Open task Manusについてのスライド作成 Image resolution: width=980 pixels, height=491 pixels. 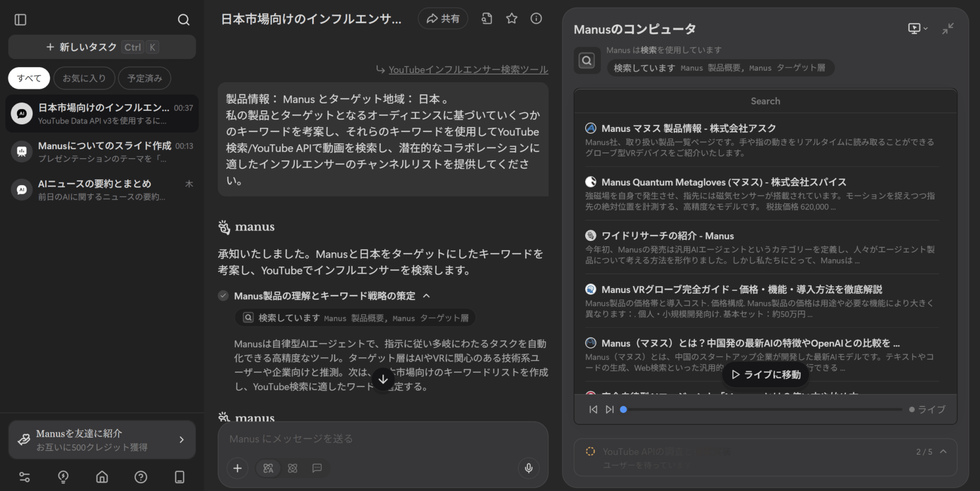pos(102,152)
